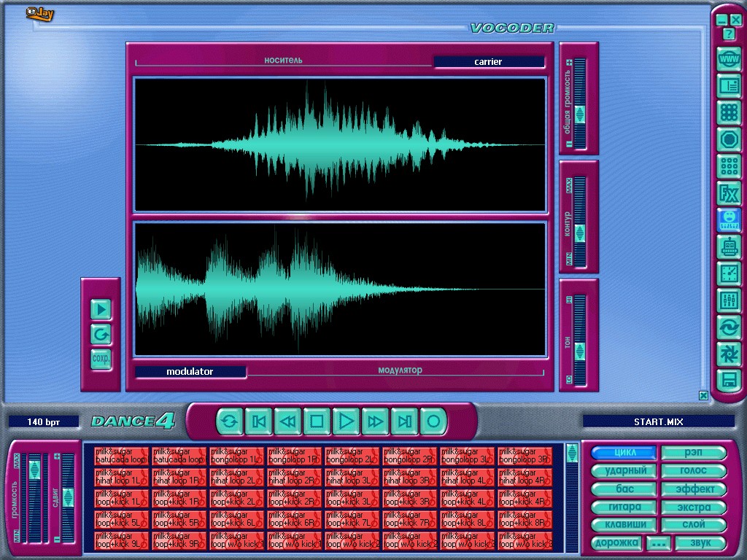Open the FX effects studio

pos(729,193)
